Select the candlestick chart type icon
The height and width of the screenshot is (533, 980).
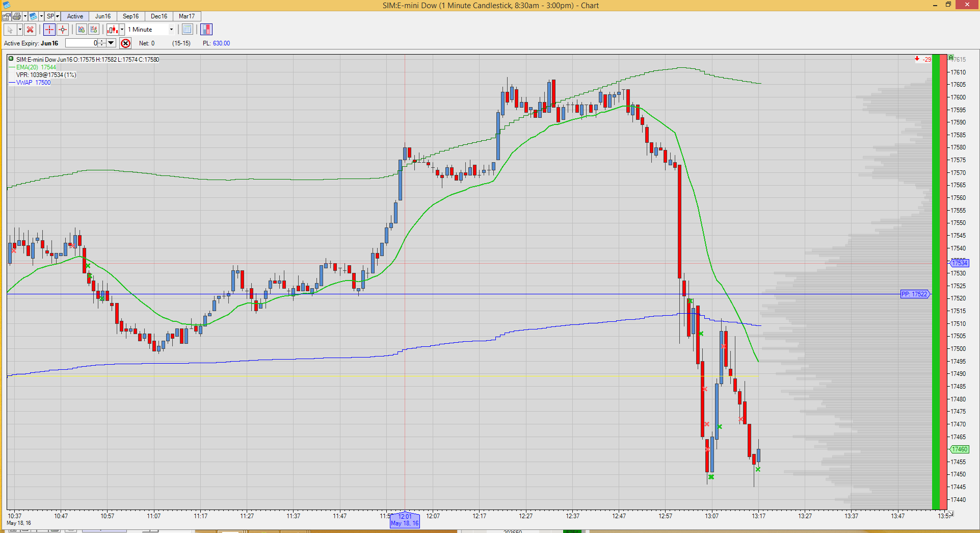[113, 30]
